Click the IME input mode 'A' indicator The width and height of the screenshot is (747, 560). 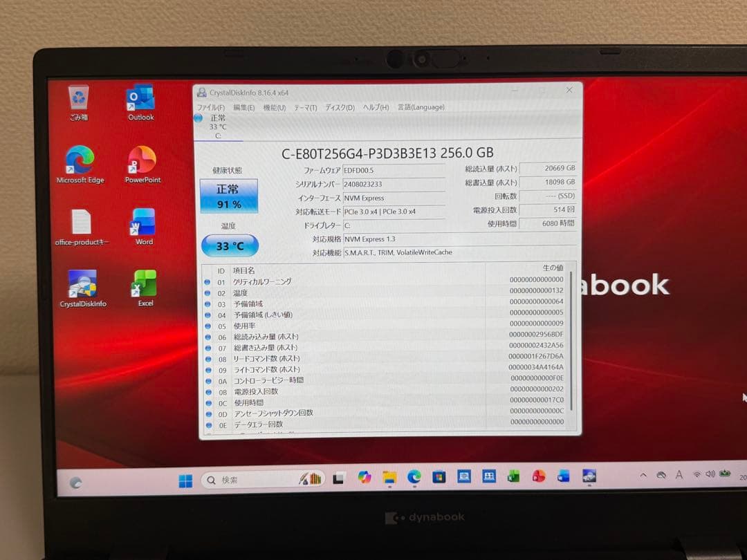(679, 475)
